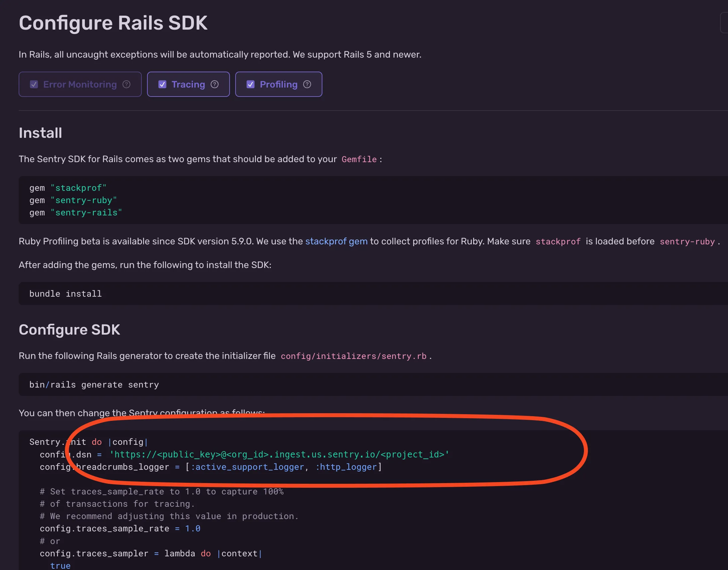Open the stackprof gem link
Viewport: 728px width, 570px height.
(x=336, y=241)
